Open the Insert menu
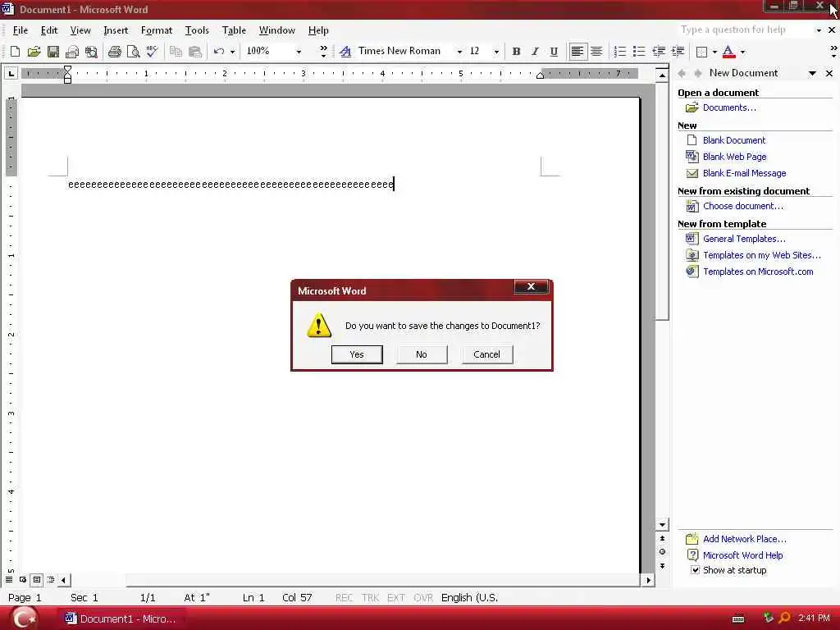 (116, 30)
